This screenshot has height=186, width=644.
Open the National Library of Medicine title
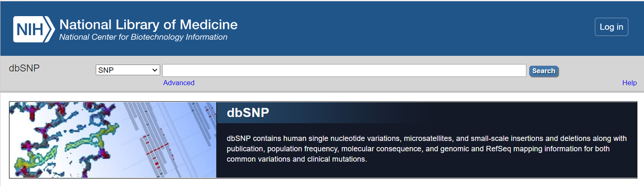(x=148, y=24)
